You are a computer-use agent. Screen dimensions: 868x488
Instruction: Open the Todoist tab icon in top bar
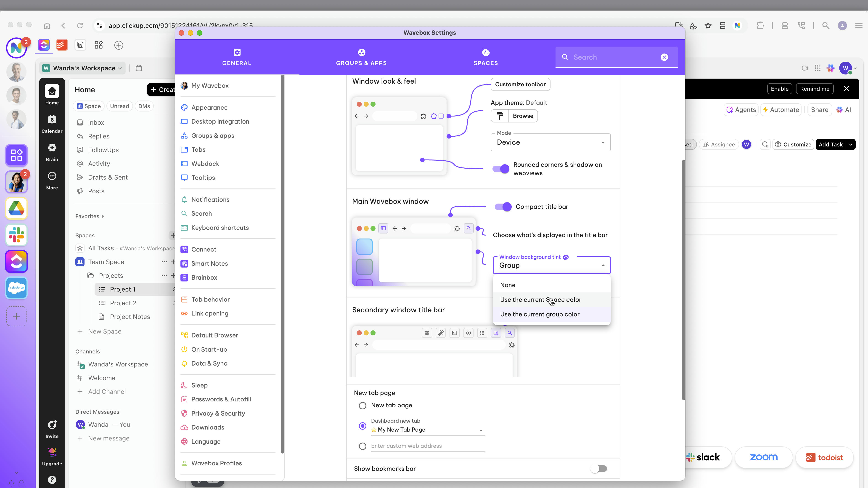[x=62, y=45]
